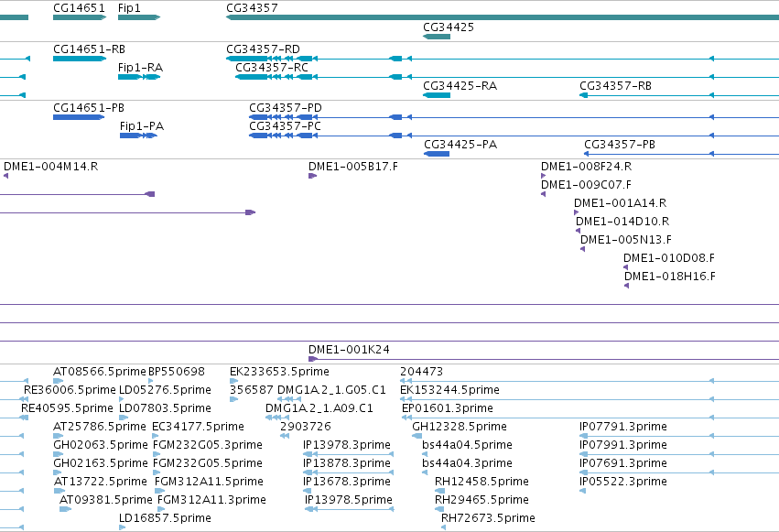
Task: Click the GH12328.5prime EST label
Action: (x=460, y=427)
